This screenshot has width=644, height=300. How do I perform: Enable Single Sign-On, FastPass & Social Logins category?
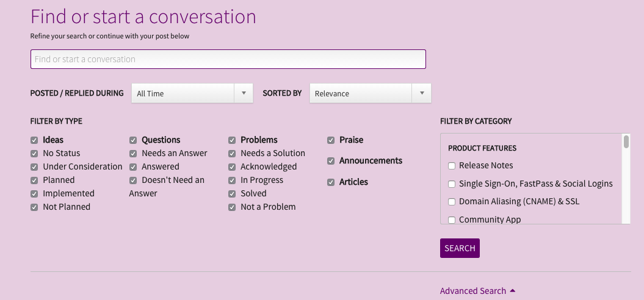[452, 184]
